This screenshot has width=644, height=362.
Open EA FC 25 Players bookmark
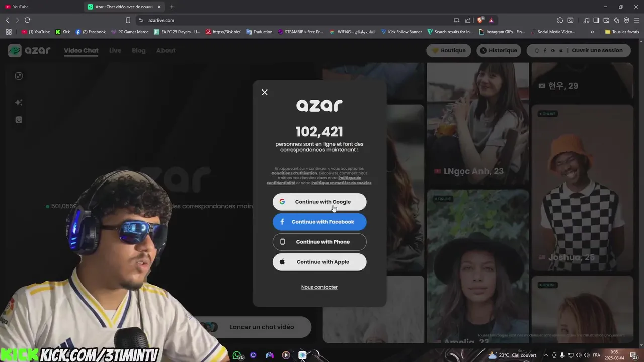pyautogui.click(x=177, y=32)
